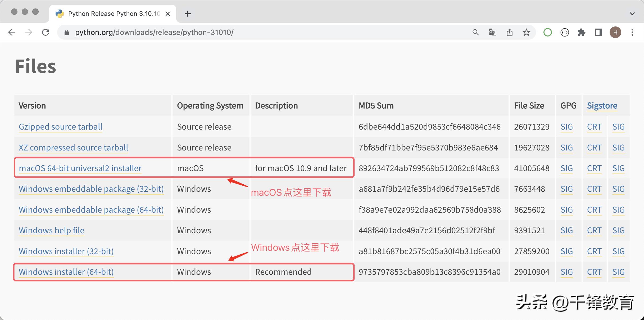The image size is (644, 320).
Task: Click the python.org address bar URL
Action: tap(154, 32)
